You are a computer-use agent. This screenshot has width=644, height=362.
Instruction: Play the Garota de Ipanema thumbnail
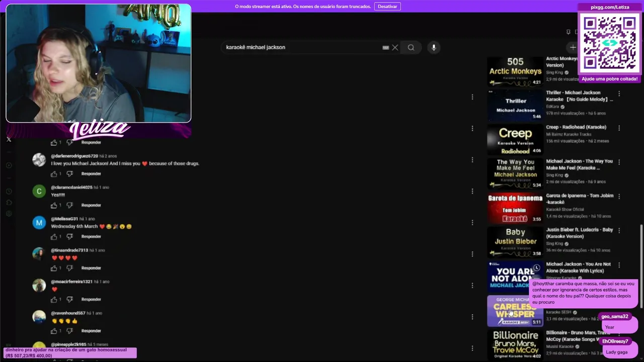point(515,208)
